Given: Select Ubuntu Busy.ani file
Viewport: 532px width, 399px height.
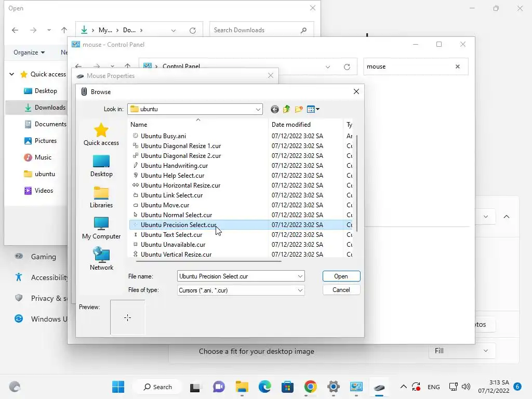Looking at the screenshot, I should pyautogui.click(x=163, y=136).
